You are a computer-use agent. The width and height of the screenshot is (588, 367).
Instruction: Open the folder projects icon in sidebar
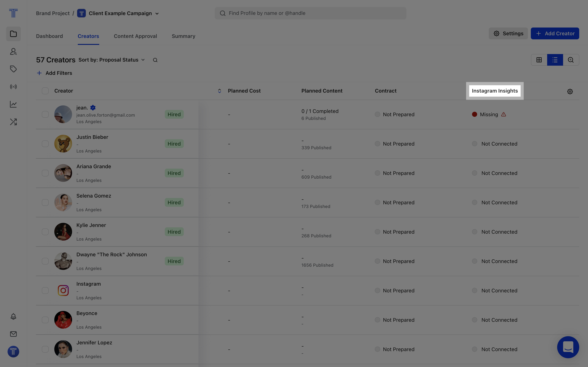pos(13,34)
